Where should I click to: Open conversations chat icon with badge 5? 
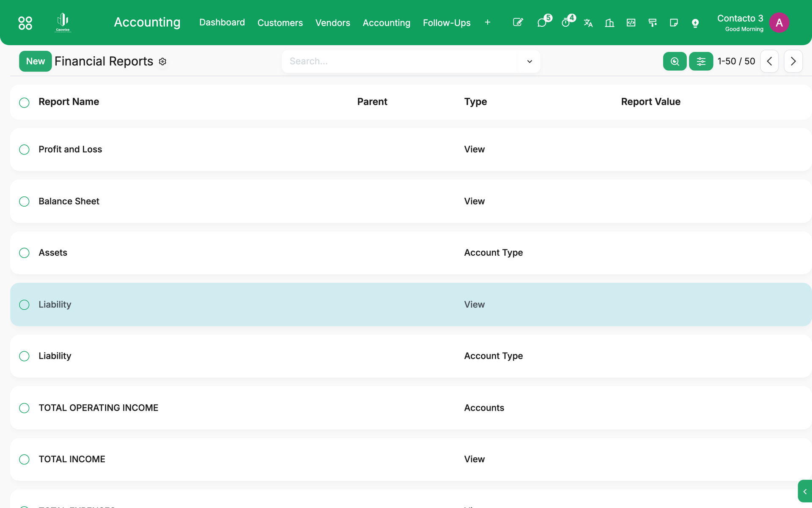pos(543,22)
